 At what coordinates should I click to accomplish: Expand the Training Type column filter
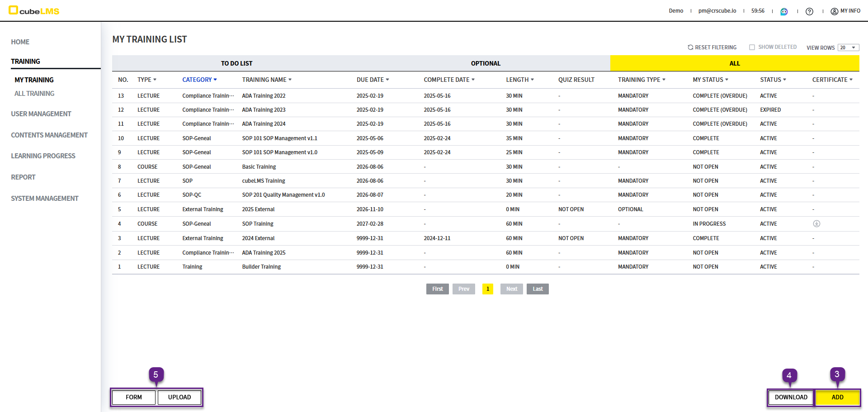pos(664,80)
